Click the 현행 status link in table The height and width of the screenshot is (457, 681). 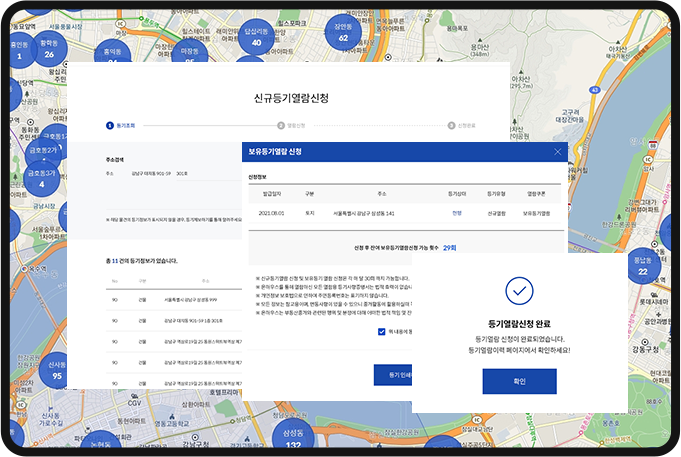[455, 213]
